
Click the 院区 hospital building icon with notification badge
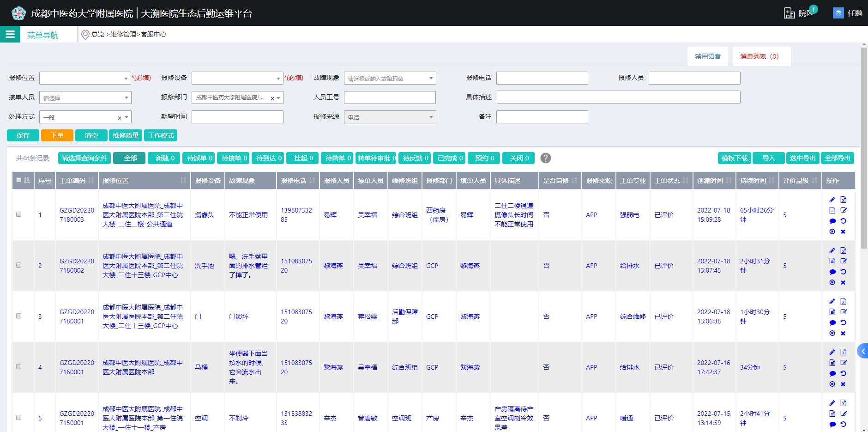click(x=788, y=12)
